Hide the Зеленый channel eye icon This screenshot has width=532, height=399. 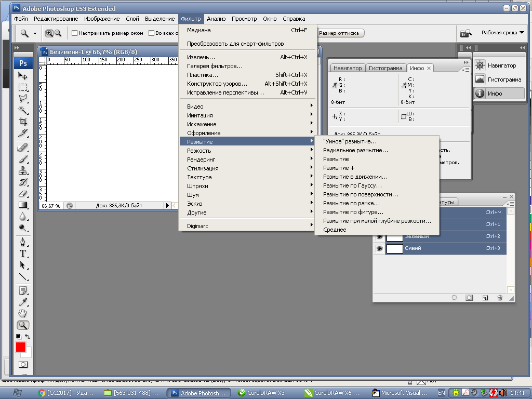point(379,237)
